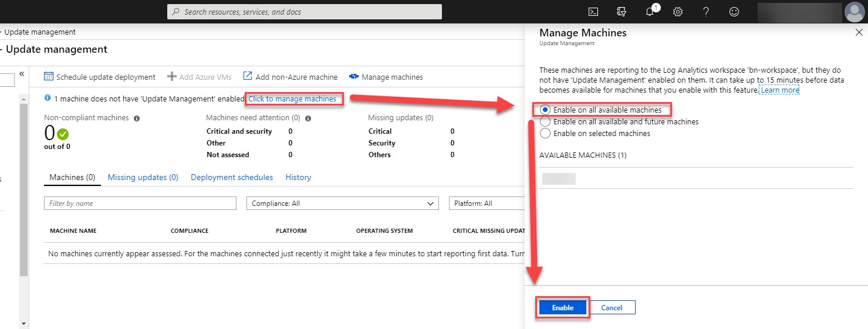Open the History tab

(298, 177)
